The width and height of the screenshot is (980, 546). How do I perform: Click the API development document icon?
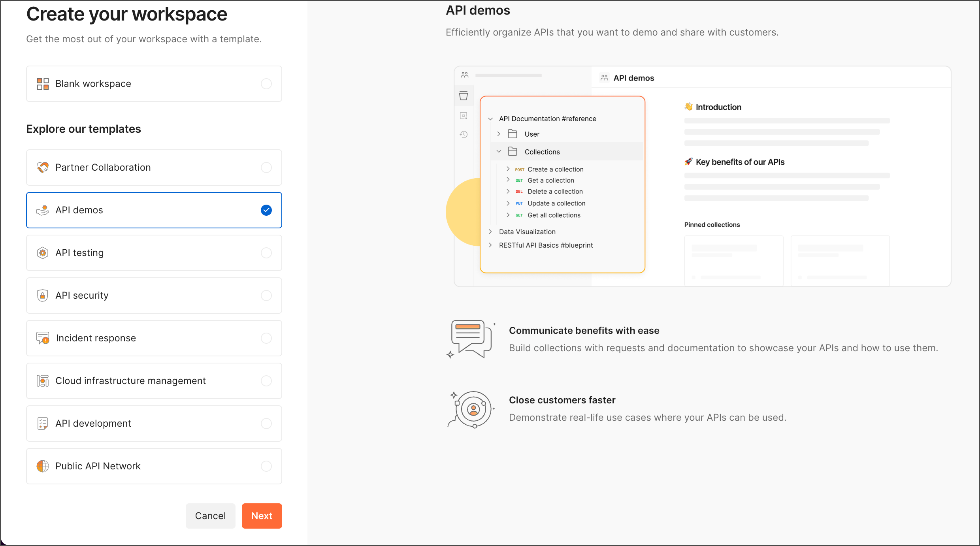click(43, 423)
